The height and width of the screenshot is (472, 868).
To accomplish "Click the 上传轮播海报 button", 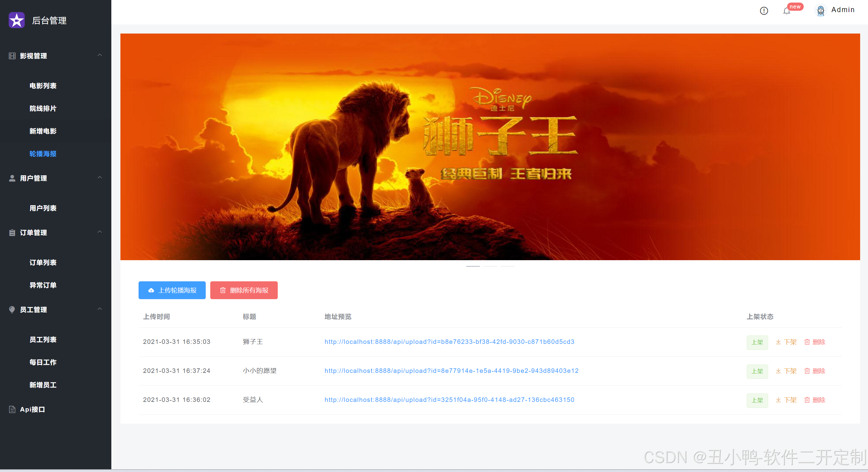I will (172, 290).
